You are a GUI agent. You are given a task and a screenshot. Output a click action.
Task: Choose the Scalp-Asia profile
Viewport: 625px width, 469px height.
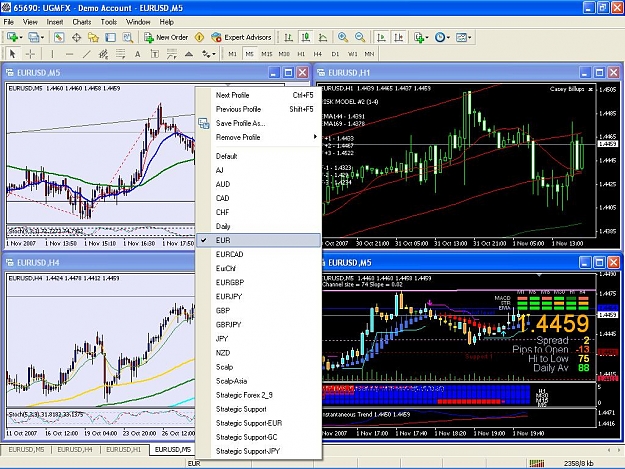pos(259,381)
